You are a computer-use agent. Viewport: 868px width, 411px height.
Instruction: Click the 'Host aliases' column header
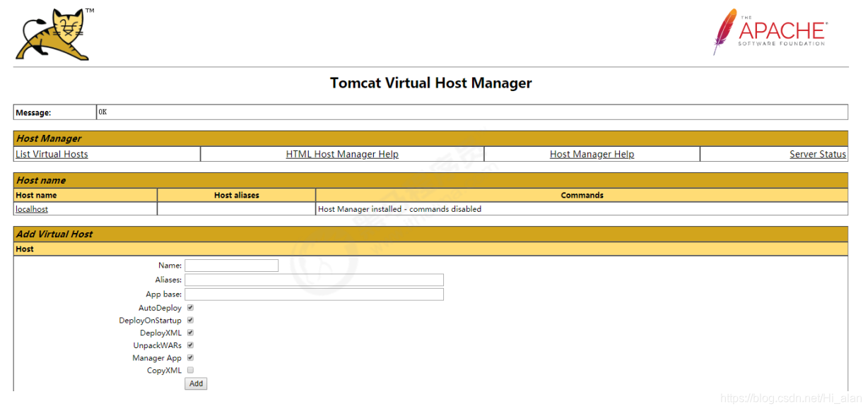[237, 195]
